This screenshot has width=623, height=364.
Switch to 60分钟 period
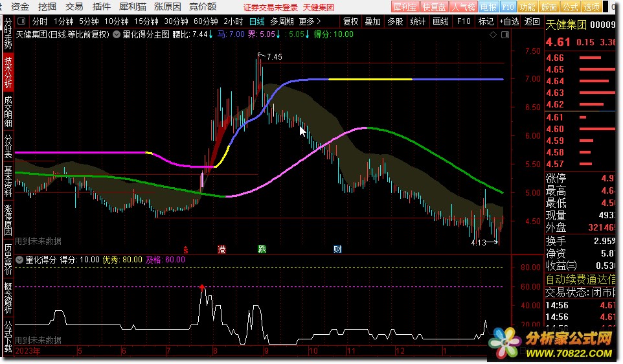coord(205,21)
